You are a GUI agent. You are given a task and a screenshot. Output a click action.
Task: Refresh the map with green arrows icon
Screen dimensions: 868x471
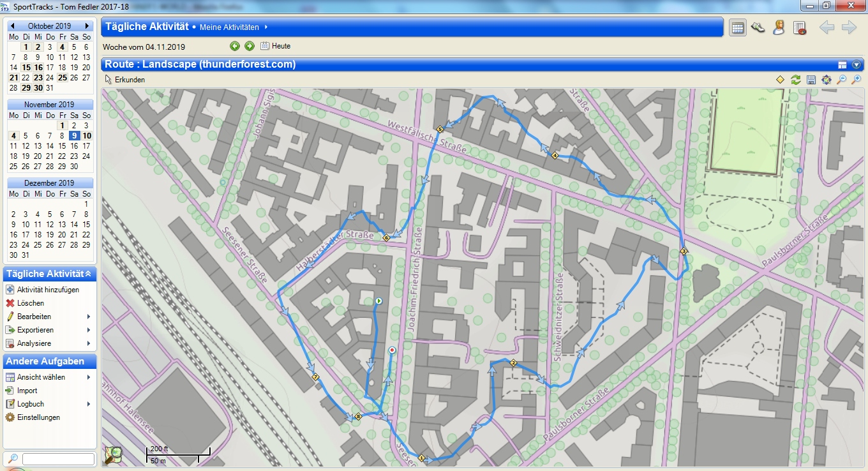point(795,80)
